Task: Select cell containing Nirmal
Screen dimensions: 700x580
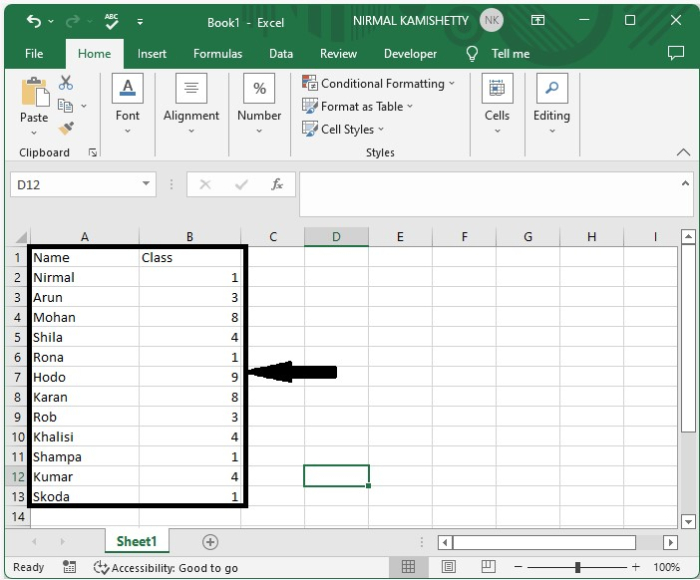Action: pyautogui.click(x=85, y=277)
